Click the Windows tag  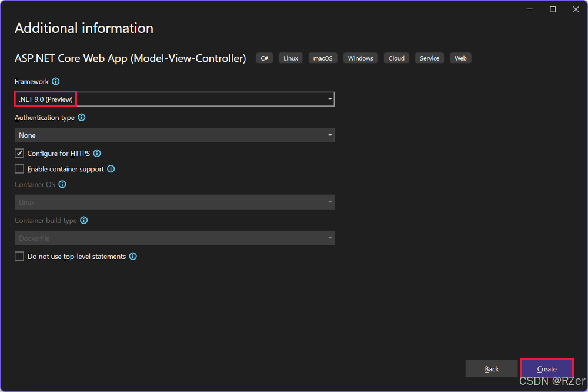pos(360,58)
